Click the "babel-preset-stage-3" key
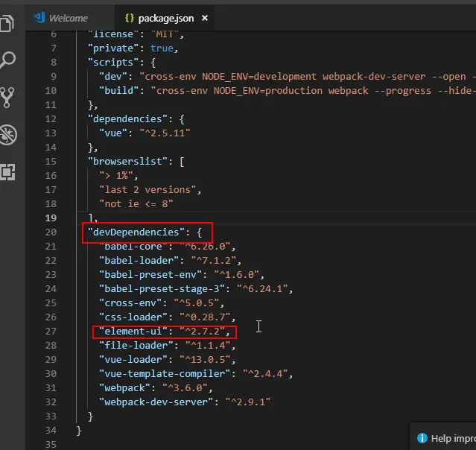 pyautogui.click(x=162, y=289)
